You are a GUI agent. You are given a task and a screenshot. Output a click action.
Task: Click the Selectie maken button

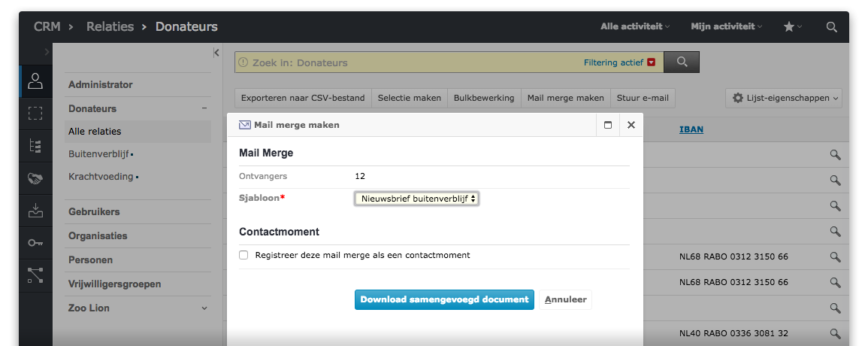(409, 98)
